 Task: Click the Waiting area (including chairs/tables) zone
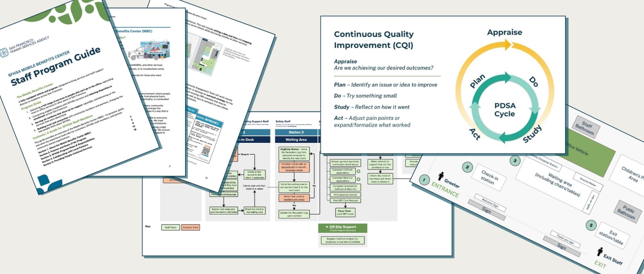pyautogui.click(x=558, y=185)
